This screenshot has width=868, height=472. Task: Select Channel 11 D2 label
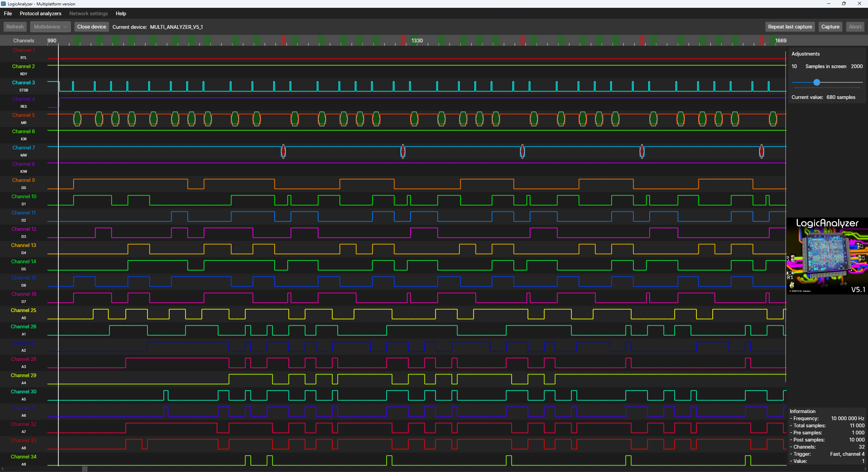point(24,216)
